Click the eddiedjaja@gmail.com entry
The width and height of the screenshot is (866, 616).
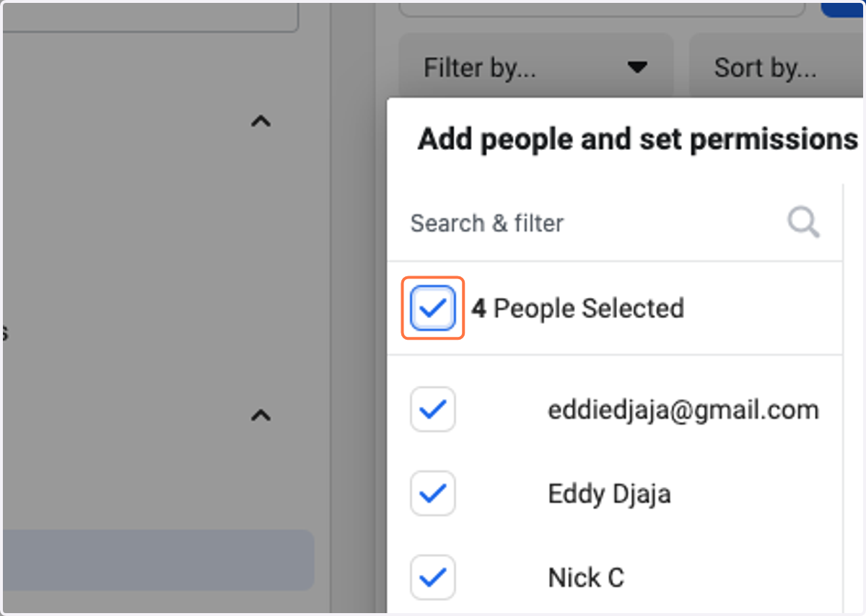[x=683, y=410]
